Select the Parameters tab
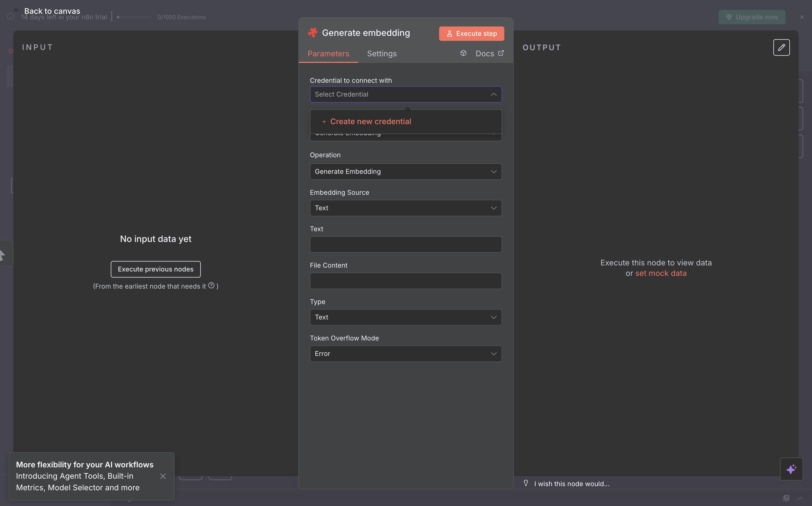This screenshot has width=812, height=506. point(328,54)
